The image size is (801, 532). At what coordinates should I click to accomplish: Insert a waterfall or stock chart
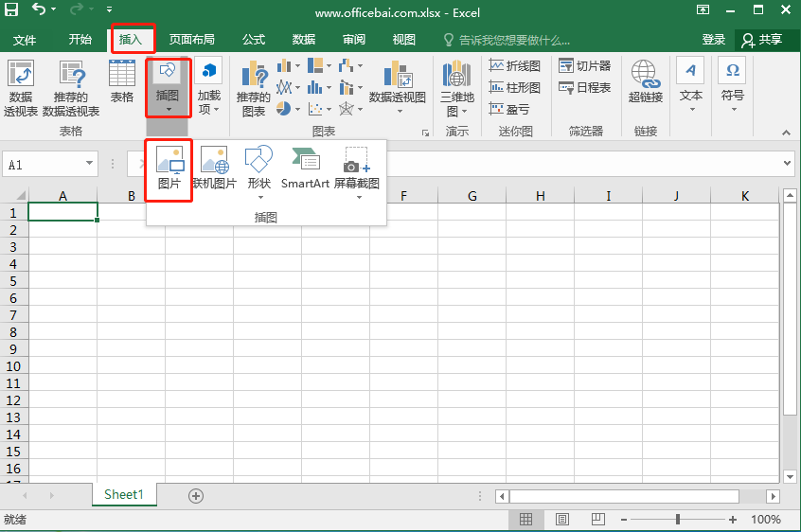[x=350, y=66]
